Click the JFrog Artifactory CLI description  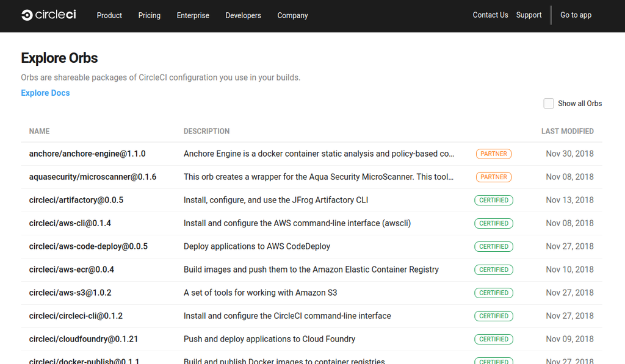click(276, 200)
